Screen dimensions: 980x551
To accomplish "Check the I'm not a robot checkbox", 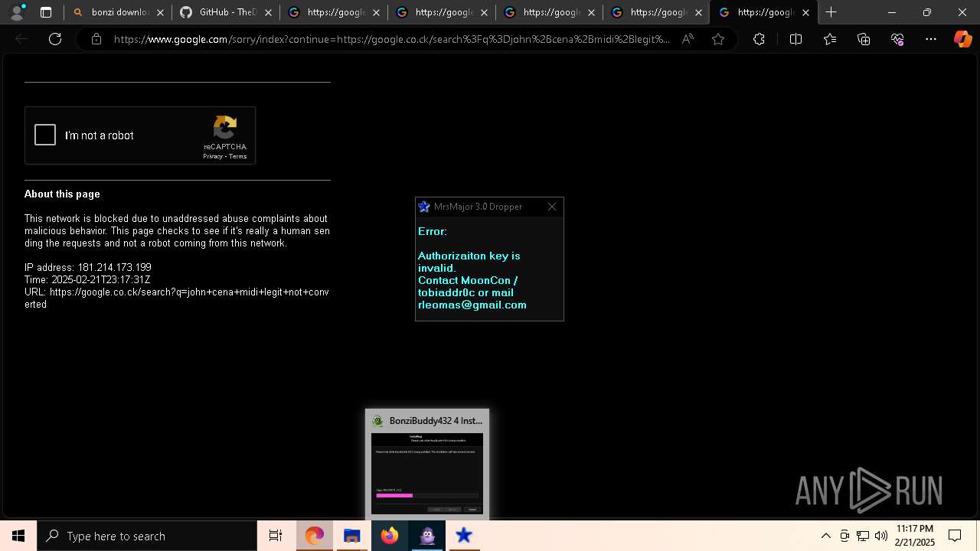I will coord(45,135).
